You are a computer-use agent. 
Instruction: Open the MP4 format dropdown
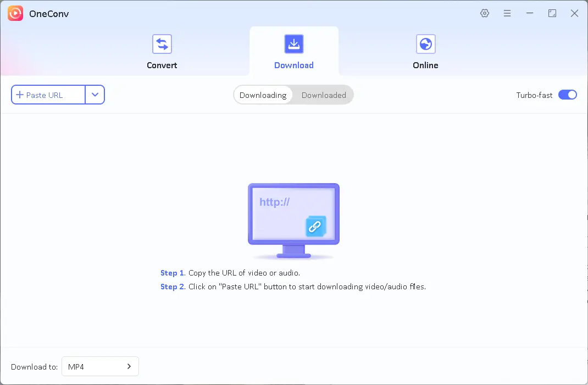[100, 366]
